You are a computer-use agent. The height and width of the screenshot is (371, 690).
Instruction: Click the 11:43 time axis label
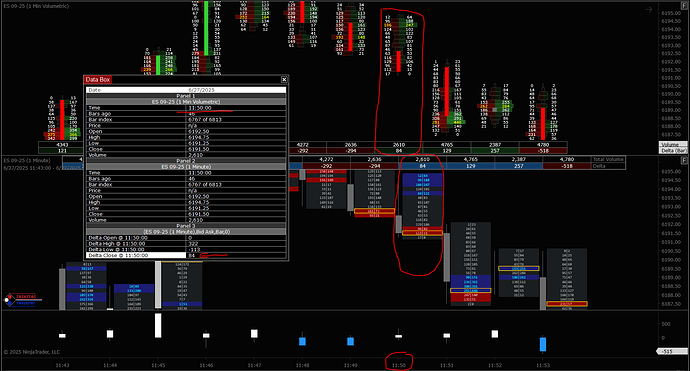(x=62, y=365)
